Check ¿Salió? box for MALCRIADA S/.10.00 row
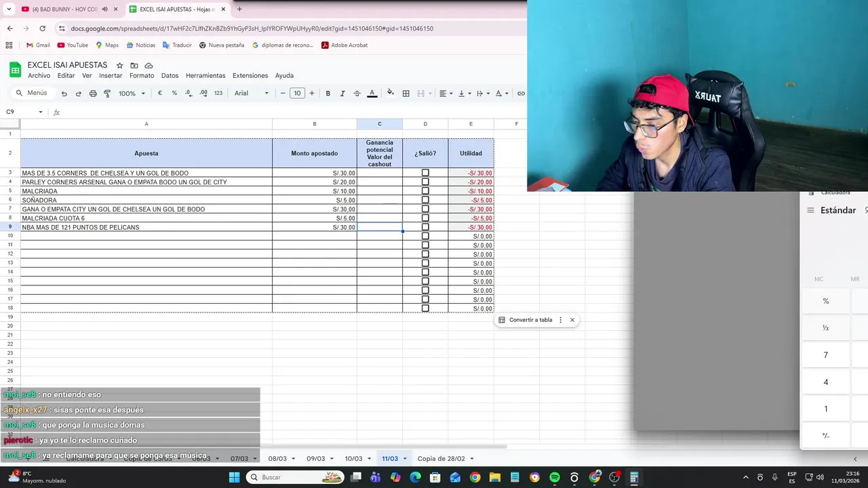868x488 pixels. pyautogui.click(x=425, y=191)
